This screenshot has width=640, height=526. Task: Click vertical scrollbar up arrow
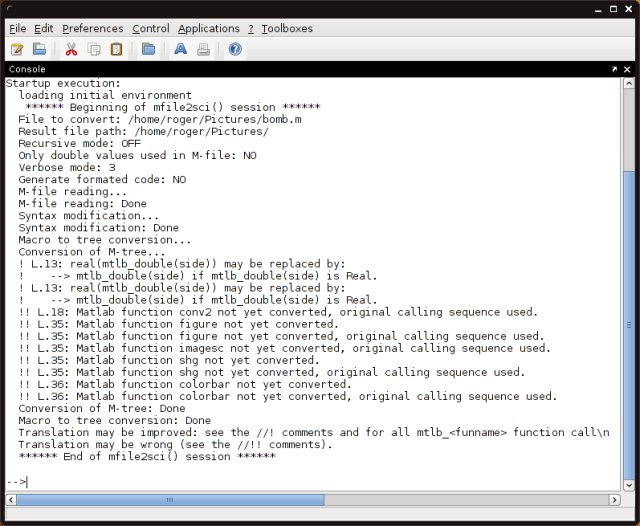(629, 84)
